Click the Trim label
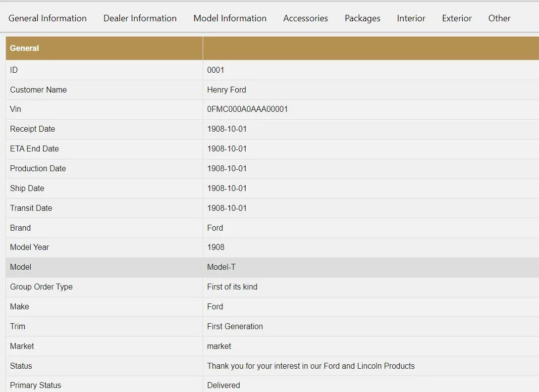The height and width of the screenshot is (392, 539). pos(17,326)
